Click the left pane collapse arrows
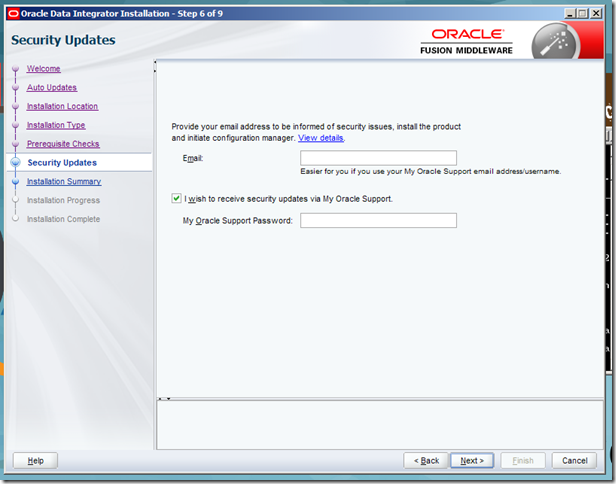616x484 pixels. pyautogui.click(x=155, y=66)
